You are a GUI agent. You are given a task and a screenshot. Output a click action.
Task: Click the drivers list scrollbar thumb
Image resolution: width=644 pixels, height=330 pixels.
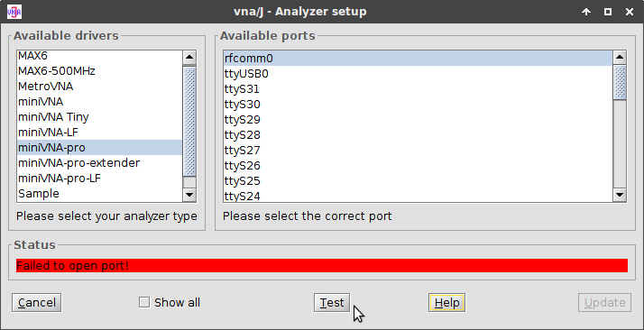click(189, 122)
